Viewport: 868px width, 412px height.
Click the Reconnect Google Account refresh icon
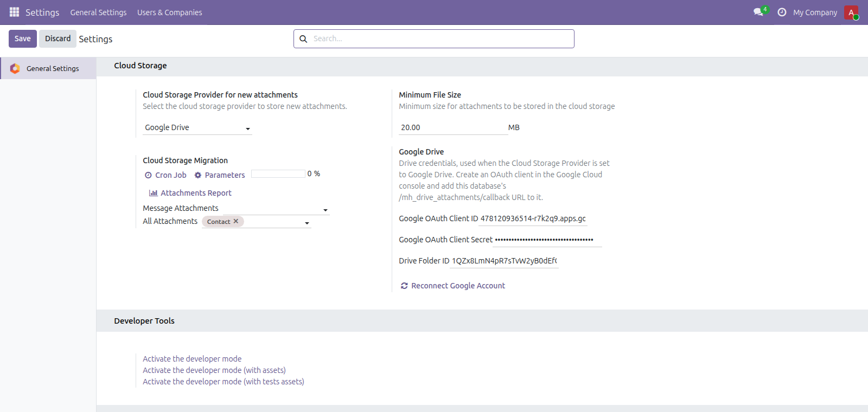tap(404, 286)
